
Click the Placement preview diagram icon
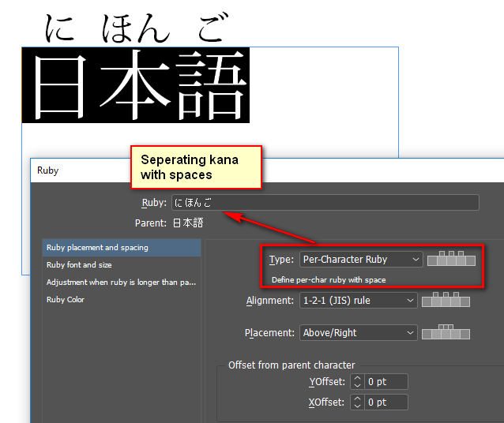click(446, 332)
